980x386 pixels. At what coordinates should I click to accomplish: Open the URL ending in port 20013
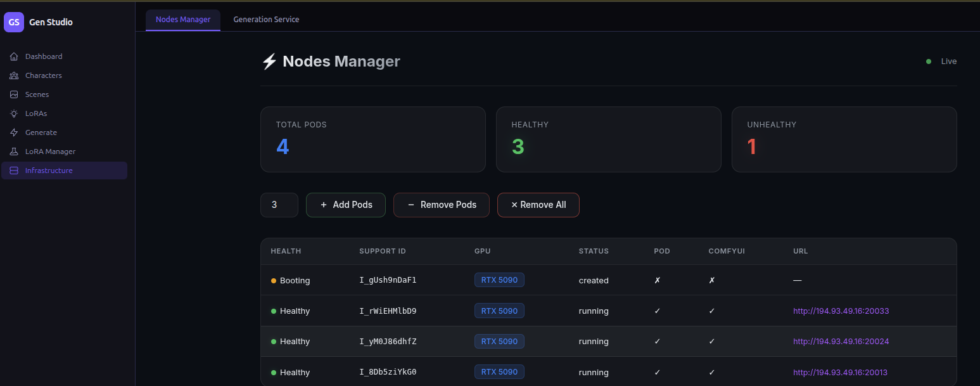click(x=840, y=373)
